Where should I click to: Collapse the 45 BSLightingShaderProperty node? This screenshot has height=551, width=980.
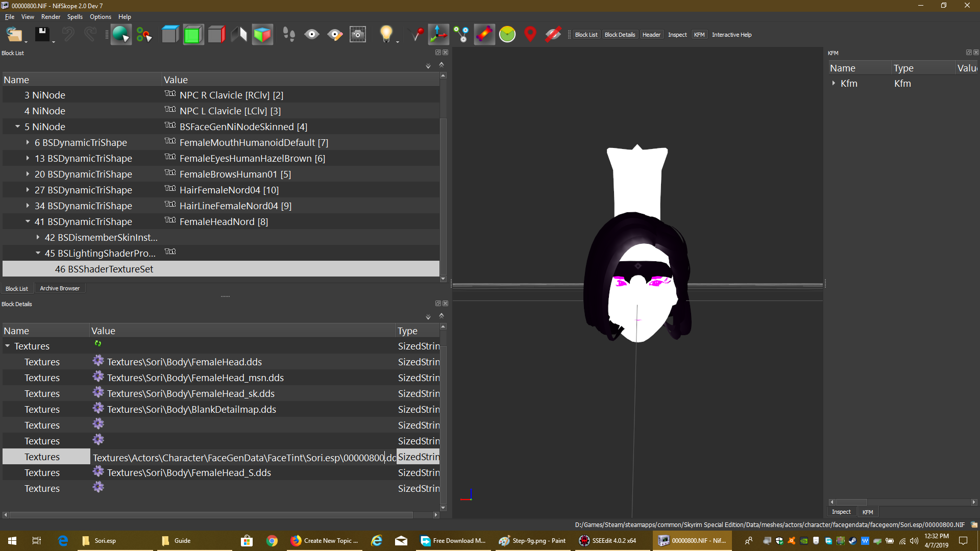(38, 253)
